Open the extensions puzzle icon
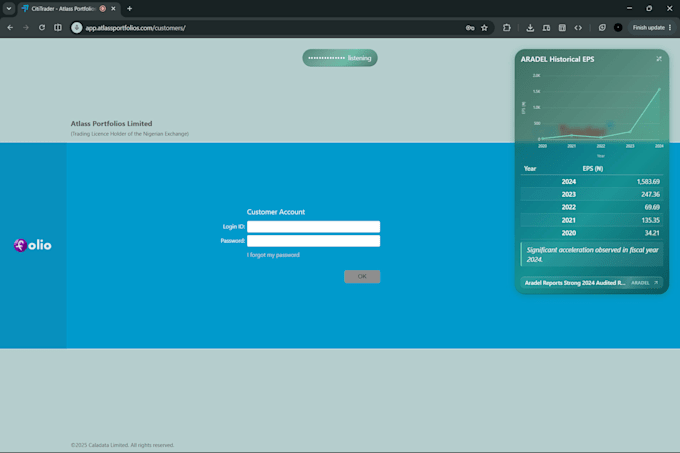This screenshot has width=680, height=453. pos(507,28)
